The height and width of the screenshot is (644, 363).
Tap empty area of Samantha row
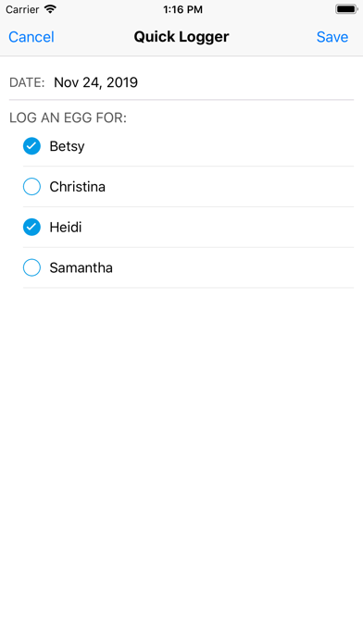click(x=232, y=267)
